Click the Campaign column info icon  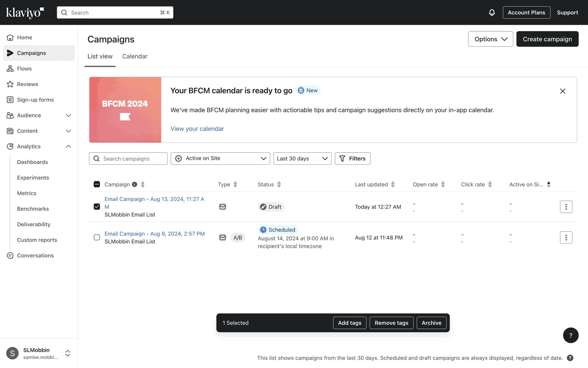pyautogui.click(x=134, y=184)
